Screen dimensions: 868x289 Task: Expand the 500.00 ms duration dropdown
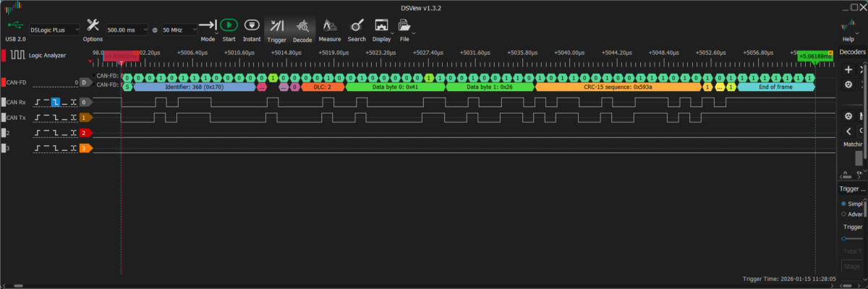tap(145, 30)
